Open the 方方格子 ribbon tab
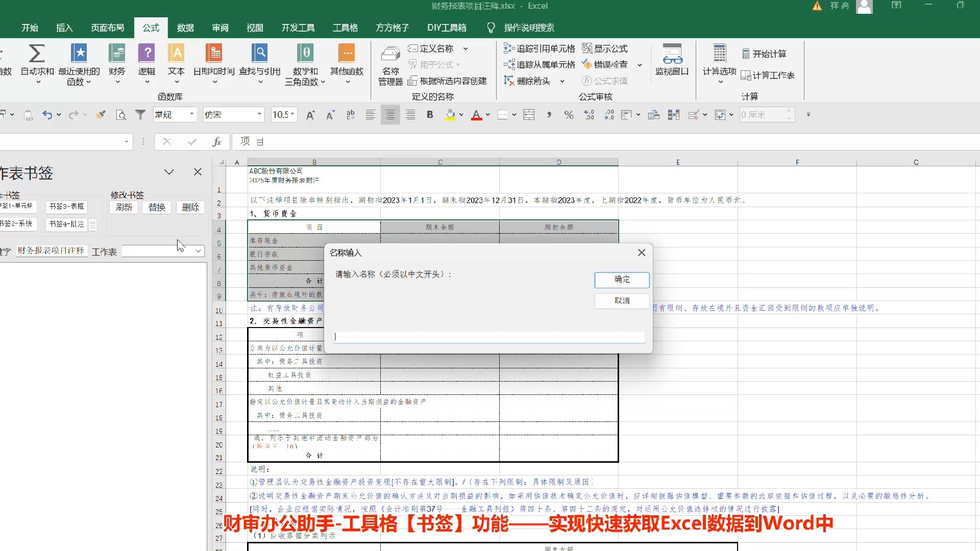Viewport: 980px width, 551px height. click(392, 28)
